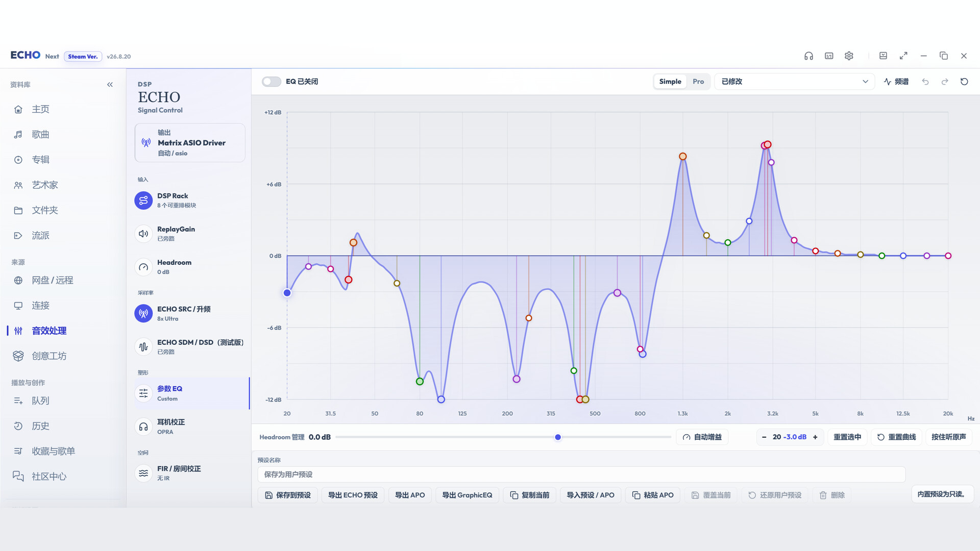Select the 20k EQ node at 0 dB

(x=948, y=256)
